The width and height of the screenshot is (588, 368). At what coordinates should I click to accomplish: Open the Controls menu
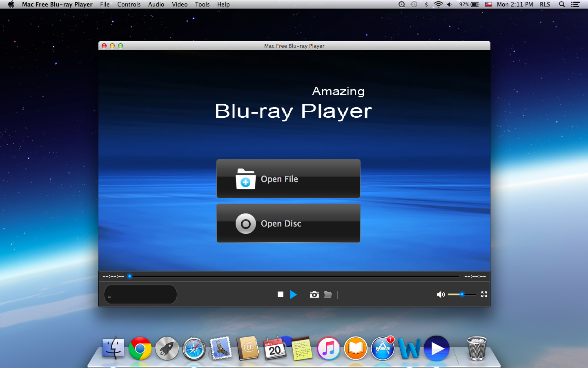[129, 4]
